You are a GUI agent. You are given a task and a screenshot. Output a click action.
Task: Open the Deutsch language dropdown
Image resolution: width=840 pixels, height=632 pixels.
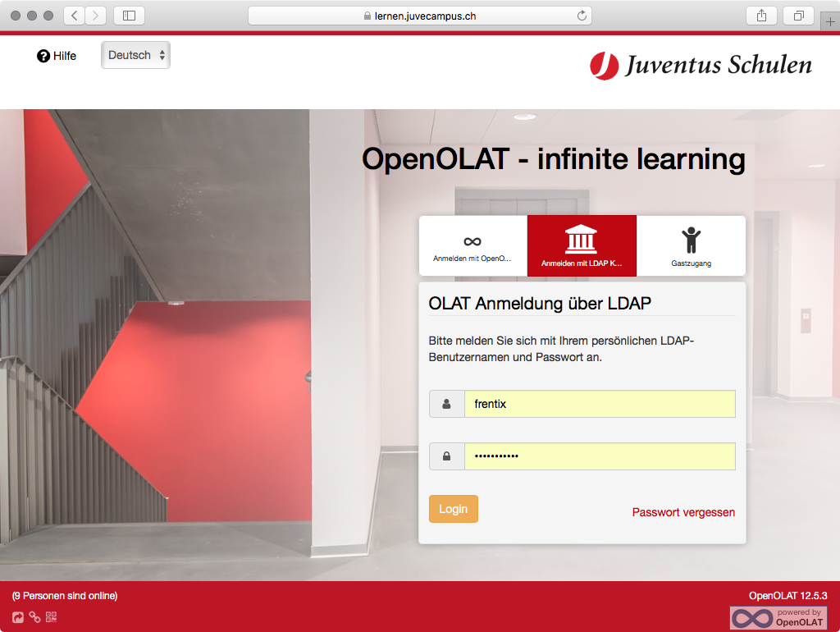click(135, 55)
